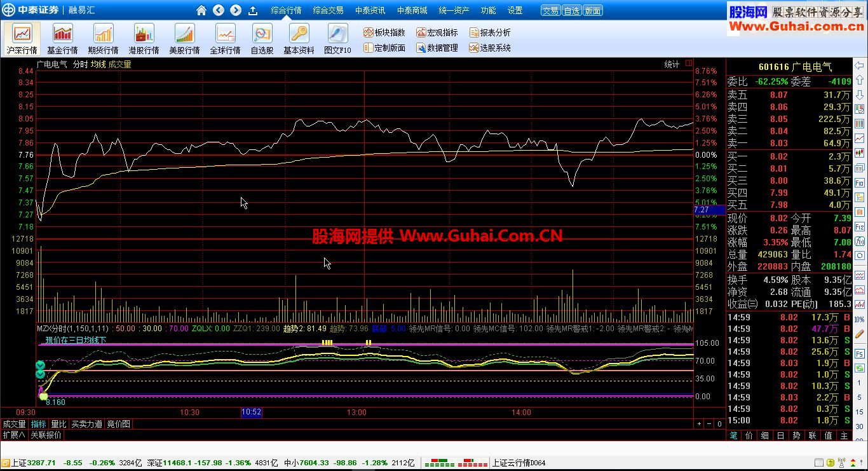Click the 交易 button

[550, 11]
